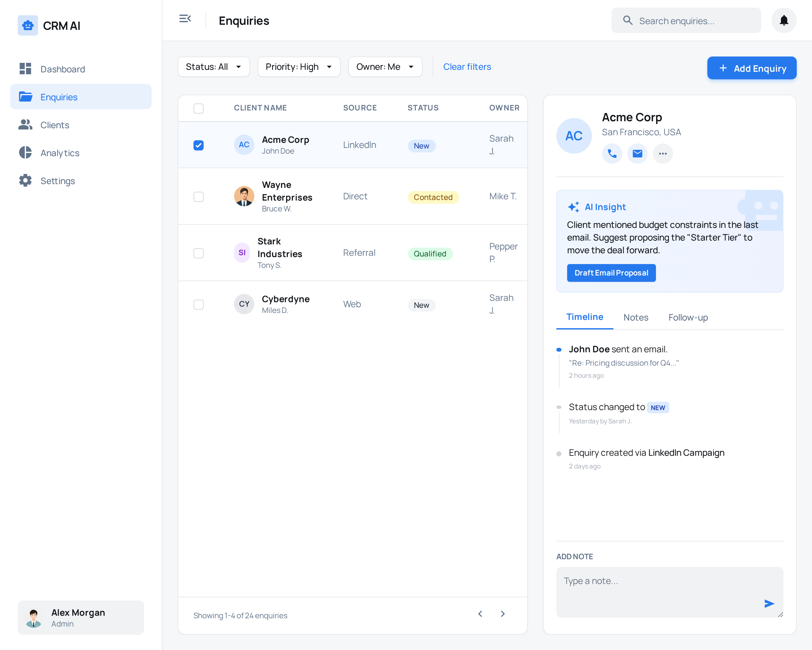Click the Clients people icon in the sidebar
This screenshot has height=650, width=812.
coord(25,125)
